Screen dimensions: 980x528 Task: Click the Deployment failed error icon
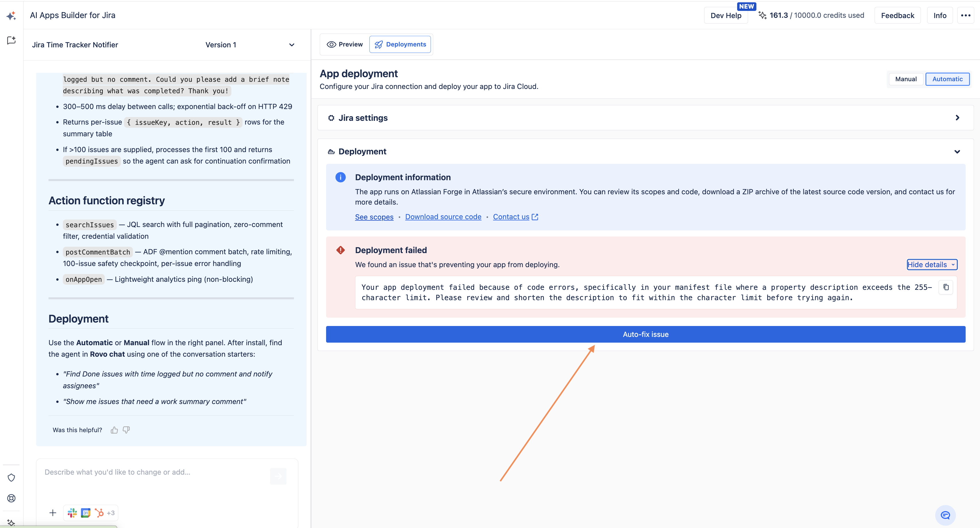[340, 250]
